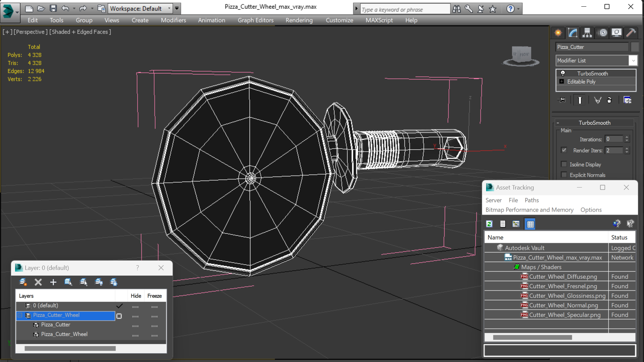The height and width of the screenshot is (362, 644).
Task: Click Remove Modifier trash icon
Action: pyautogui.click(x=609, y=100)
